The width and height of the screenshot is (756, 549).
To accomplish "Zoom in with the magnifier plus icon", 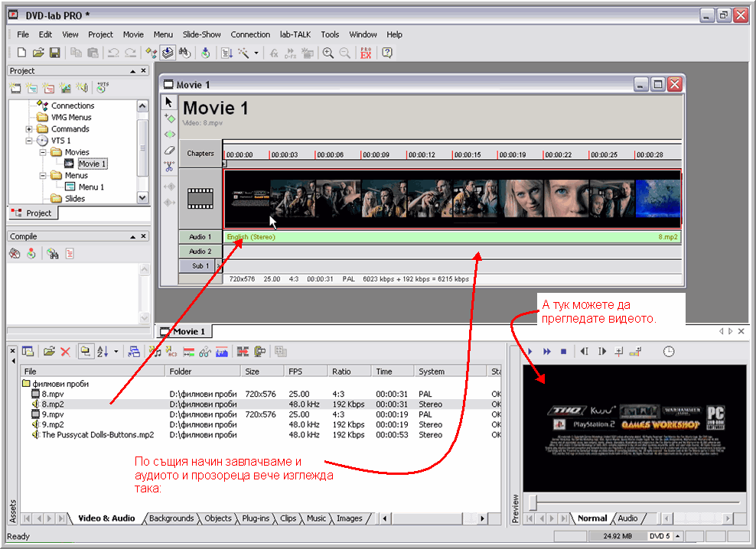I will [x=327, y=53].
